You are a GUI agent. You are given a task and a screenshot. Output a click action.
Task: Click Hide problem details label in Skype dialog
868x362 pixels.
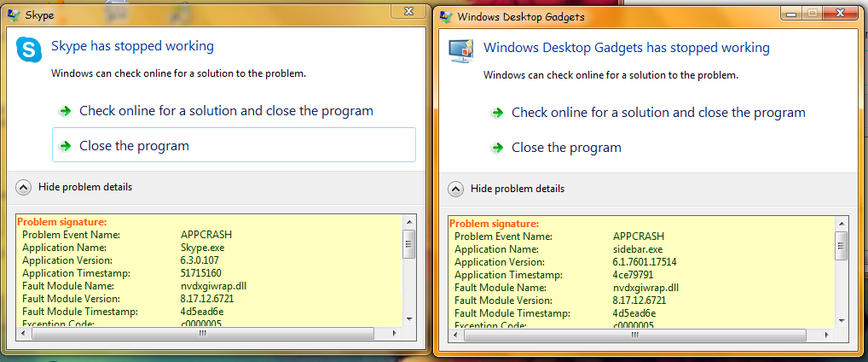pos(85,187)
